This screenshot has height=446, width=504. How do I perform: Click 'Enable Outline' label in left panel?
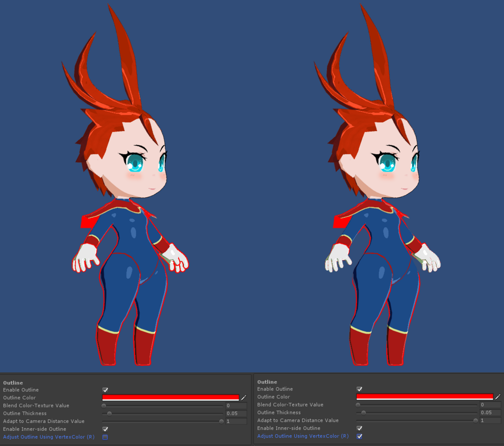click(x=21, y=390)
